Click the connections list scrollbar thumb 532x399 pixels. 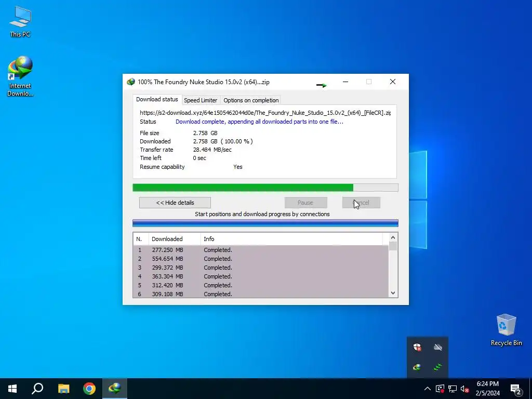pyautogui.click(x=393, y=246)
